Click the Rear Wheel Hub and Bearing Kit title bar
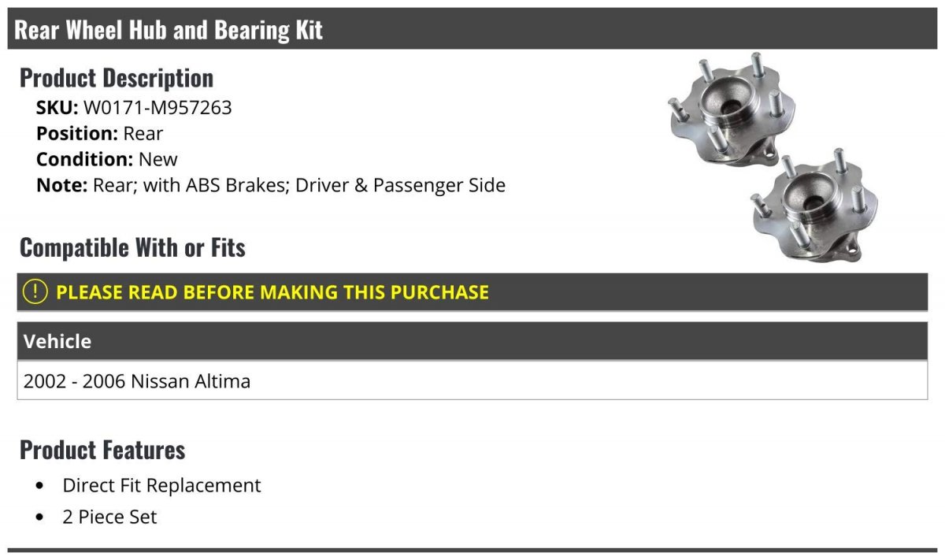945x560 pixels. pyautogui.click(x=472, y=30)
